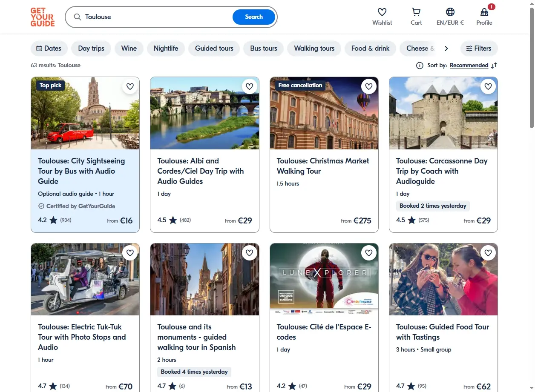
Task: Select the Food & drink chip
Action: [370, 49]
